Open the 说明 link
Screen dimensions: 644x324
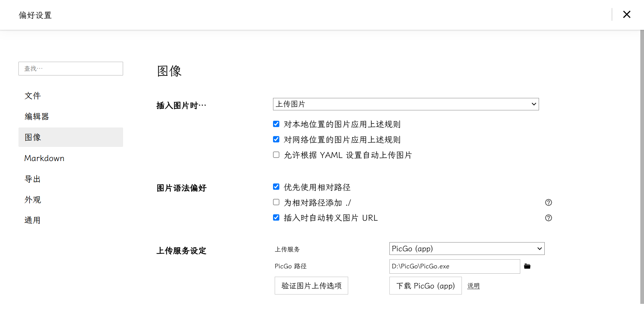point(473,286)
